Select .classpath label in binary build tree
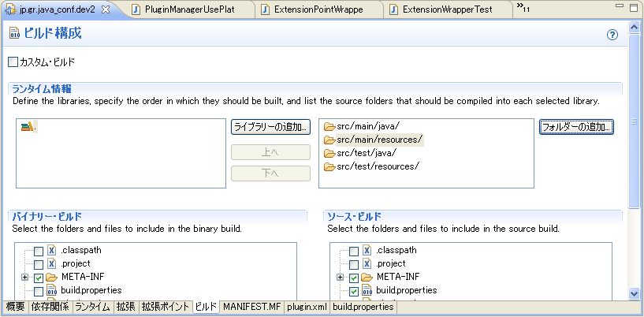The image size is (644, 317). click(81, 250)
